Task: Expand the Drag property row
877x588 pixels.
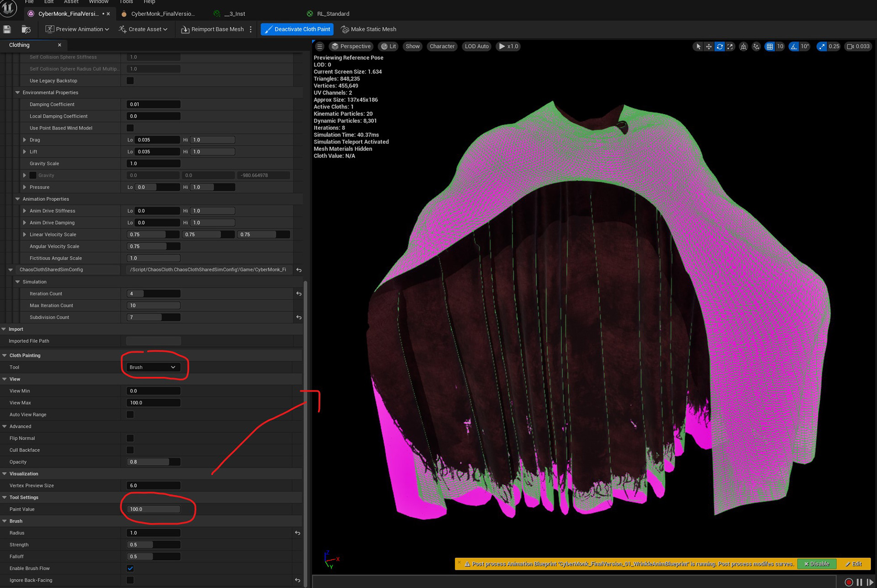Action: tap(25, 140)
